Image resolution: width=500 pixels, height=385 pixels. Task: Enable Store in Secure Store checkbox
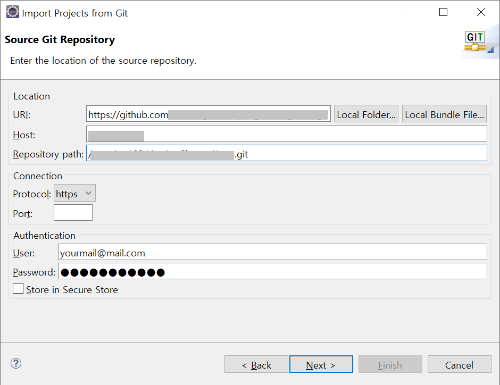[18, 289]
